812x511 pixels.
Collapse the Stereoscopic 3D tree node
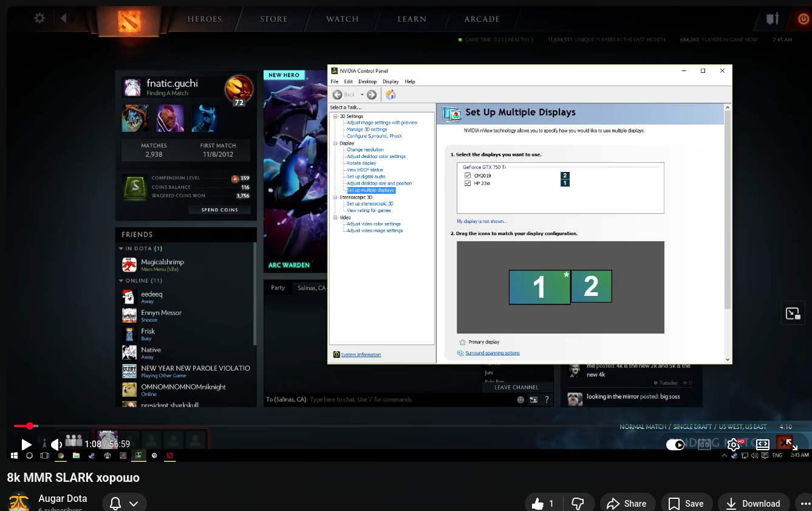335,197
